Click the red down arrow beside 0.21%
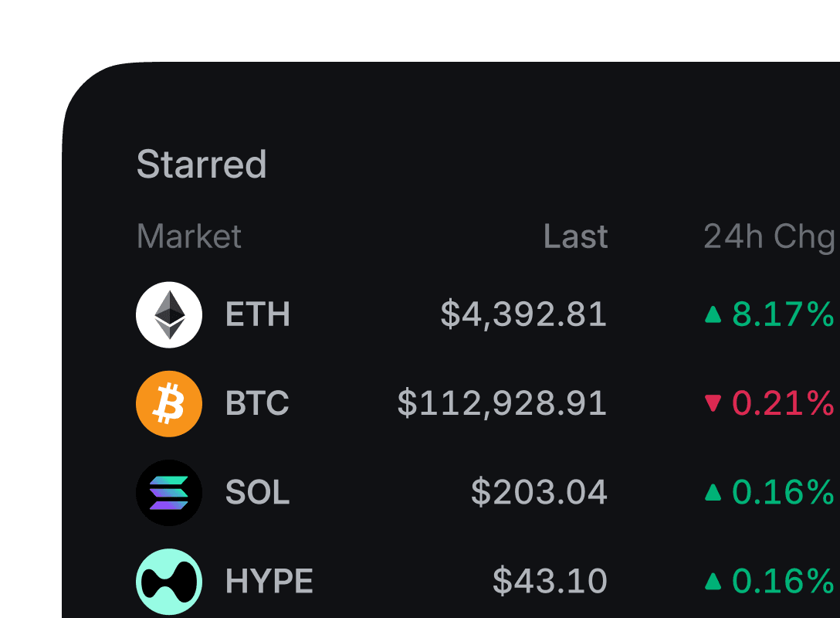 [x=713, y=403]
